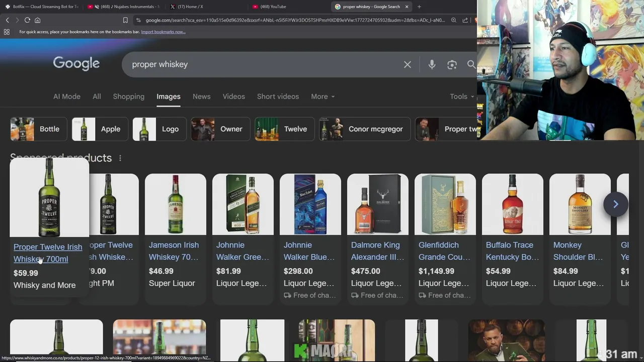Open the Short videos tab
Viewport: 644px width, 362px height.
278,97
